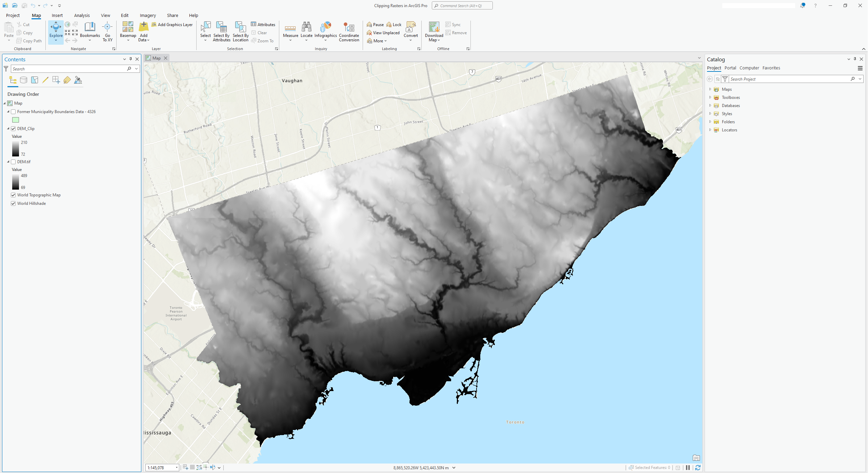Open the Infographics tool

[326, 32]
